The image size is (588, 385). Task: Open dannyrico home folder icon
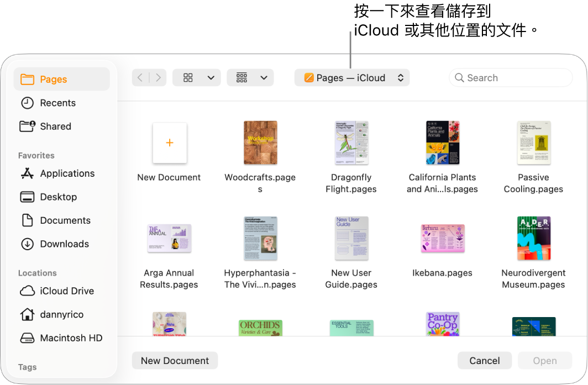pos(28,314)
